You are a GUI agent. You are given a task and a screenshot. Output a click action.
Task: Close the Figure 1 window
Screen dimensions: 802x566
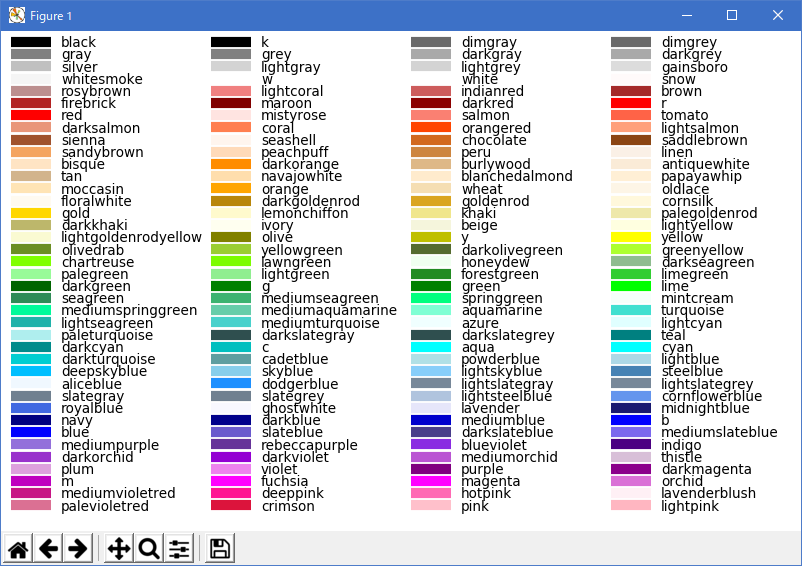[x=777, y=15]
